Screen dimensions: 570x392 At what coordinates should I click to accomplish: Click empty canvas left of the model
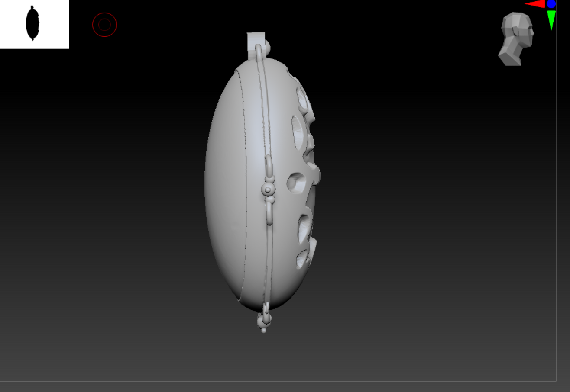coord(108,195)
